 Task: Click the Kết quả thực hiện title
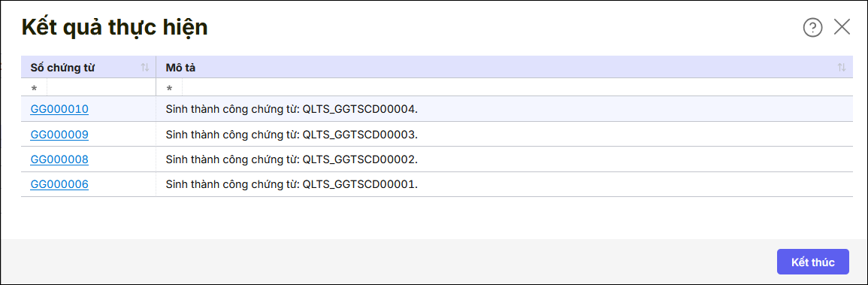click(114, 27)
